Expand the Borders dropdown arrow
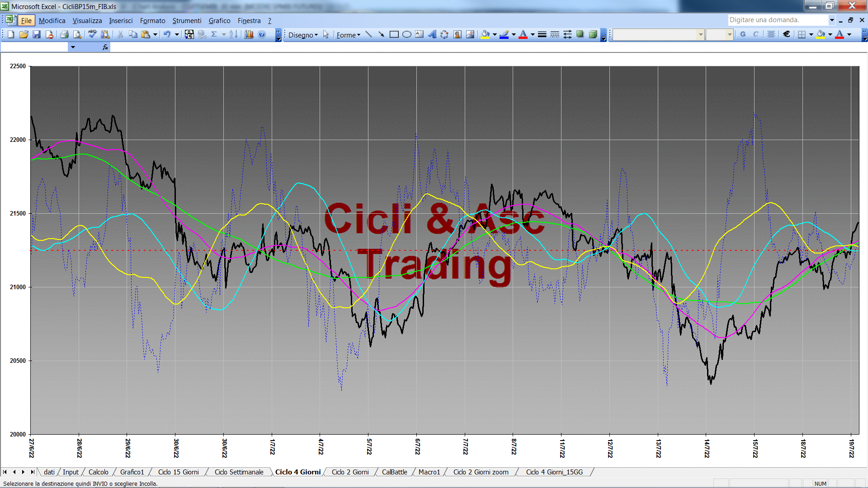 pos(811,34)
